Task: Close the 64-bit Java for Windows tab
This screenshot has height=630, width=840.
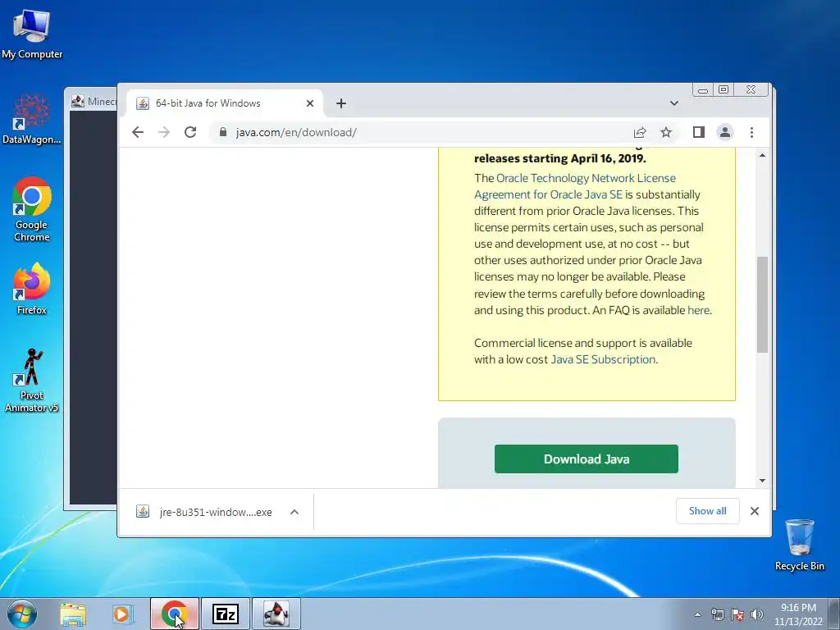Action: (309, 103)
